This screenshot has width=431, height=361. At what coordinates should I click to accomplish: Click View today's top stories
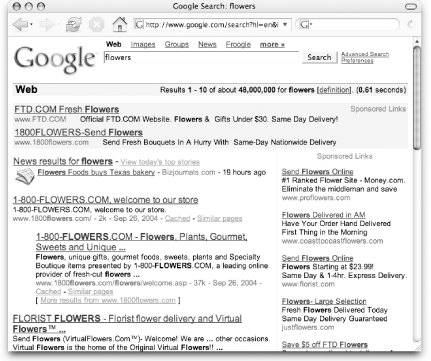[160, 162]
